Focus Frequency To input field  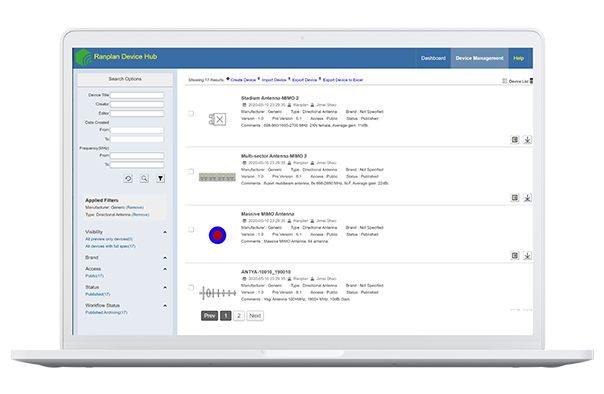(x=137, y=165)
